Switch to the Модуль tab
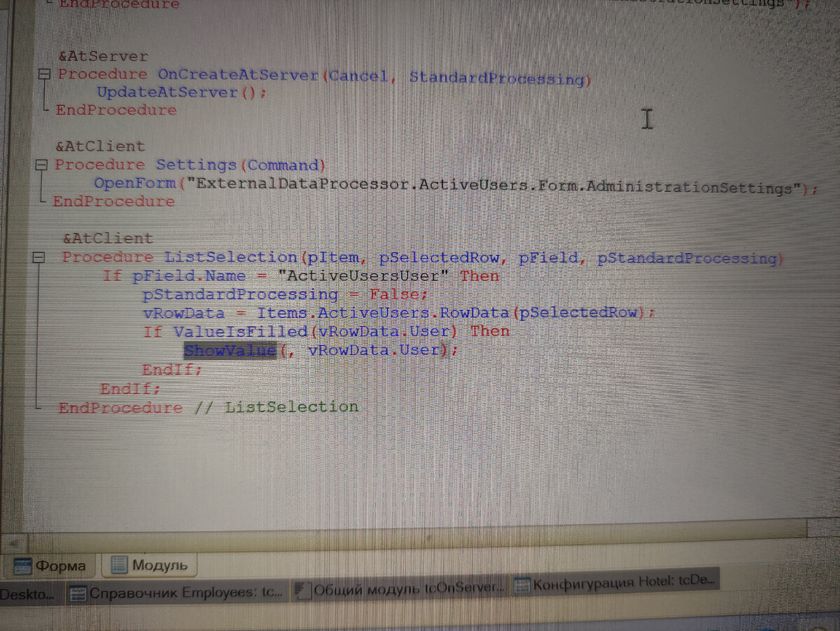The width and height of the screenshot is (840, 631). click(x=149, y=564)
